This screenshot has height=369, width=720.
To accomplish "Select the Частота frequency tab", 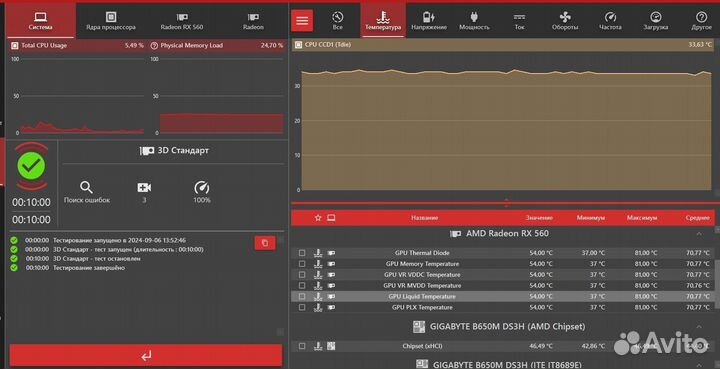I will coord(610,21).
